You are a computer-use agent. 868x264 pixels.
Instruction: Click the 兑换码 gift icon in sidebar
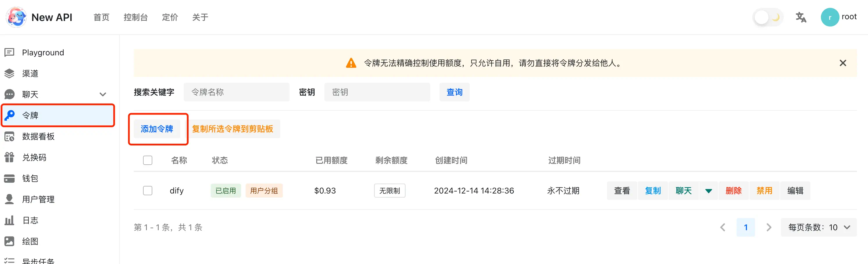(9, 157)
